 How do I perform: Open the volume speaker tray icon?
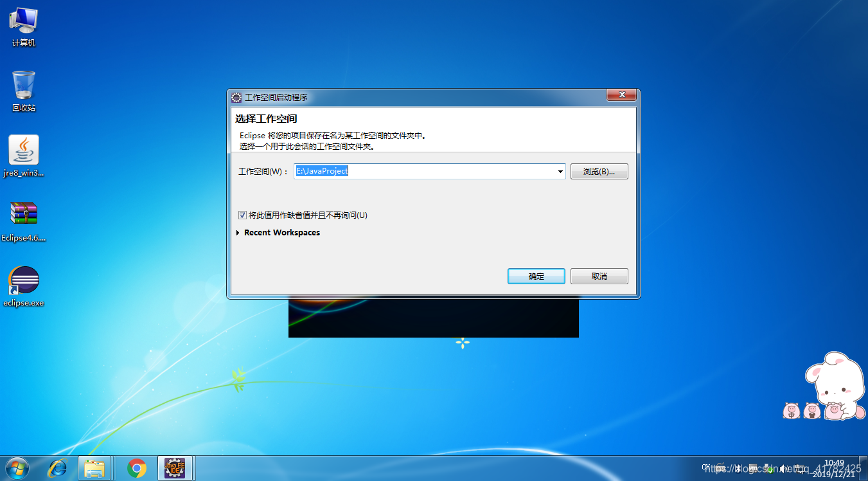click(784, 469)
